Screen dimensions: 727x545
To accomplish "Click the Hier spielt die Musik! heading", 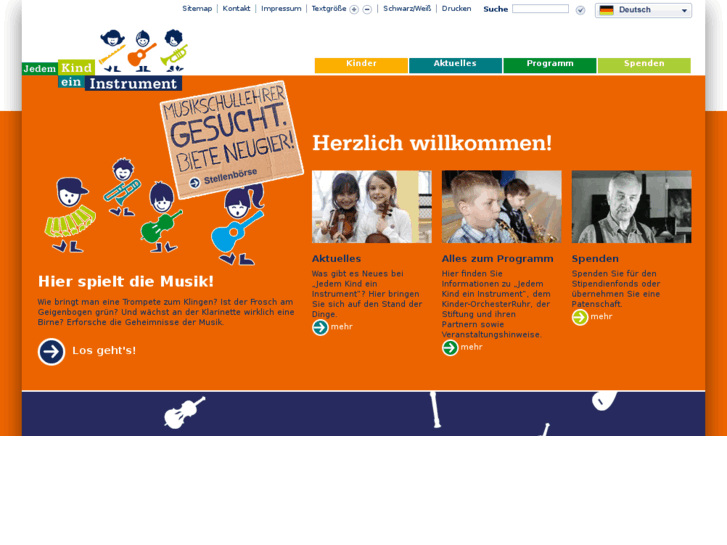I will click(x=126, y=282).
